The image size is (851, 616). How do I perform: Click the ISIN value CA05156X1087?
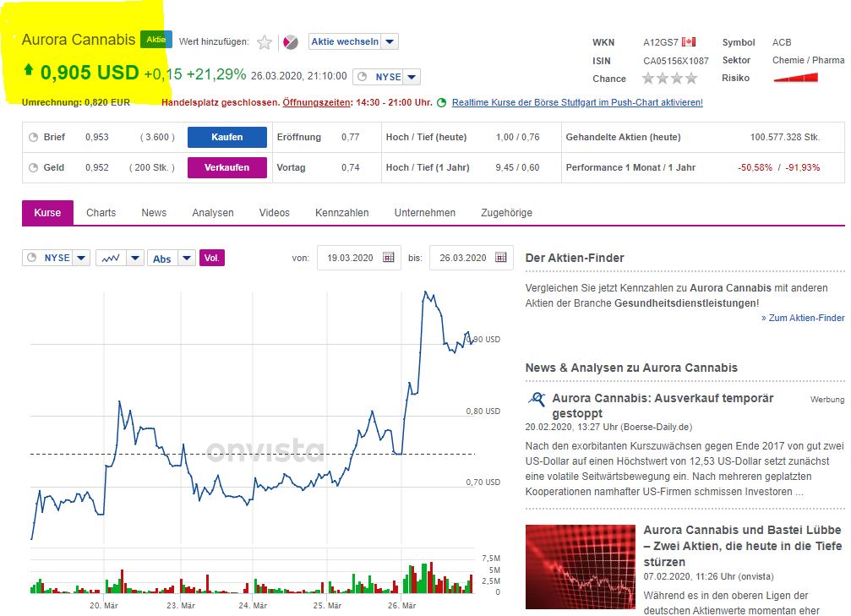(x=676, y=61)
